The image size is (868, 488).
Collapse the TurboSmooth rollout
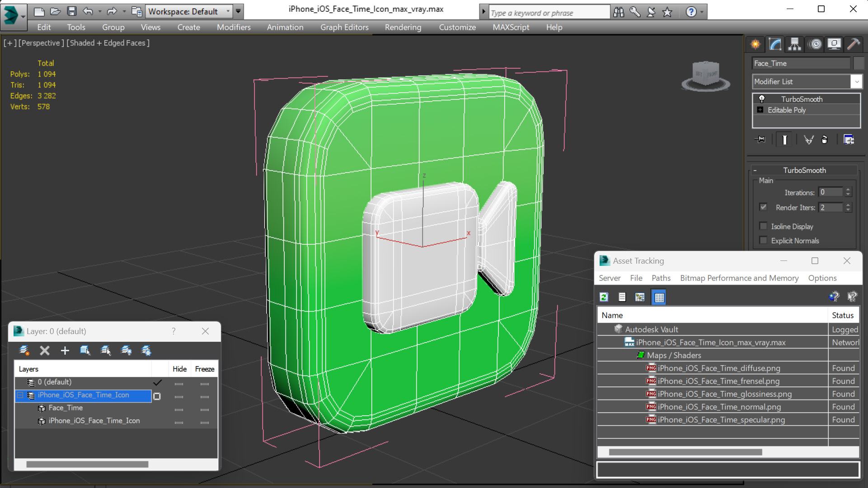pyautogui.click(x=755, y=170)
